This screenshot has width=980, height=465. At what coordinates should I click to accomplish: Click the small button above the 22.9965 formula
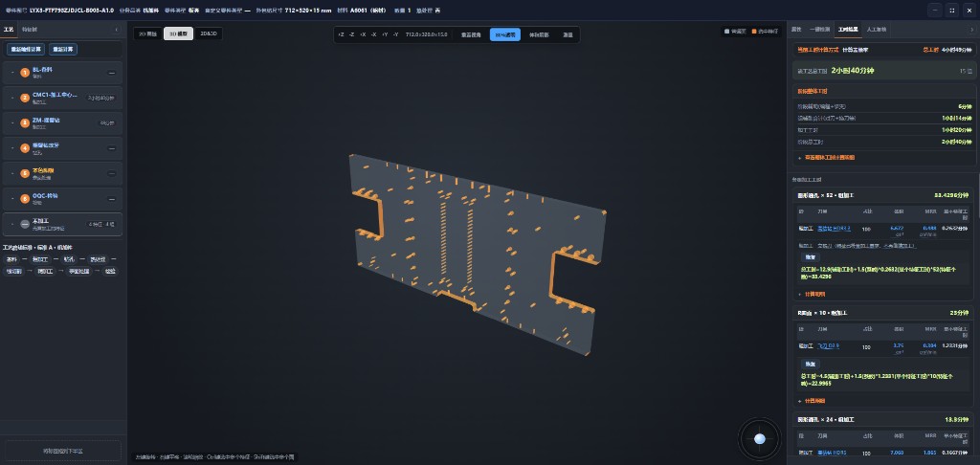pyautogui.click(x=809, y=364)
